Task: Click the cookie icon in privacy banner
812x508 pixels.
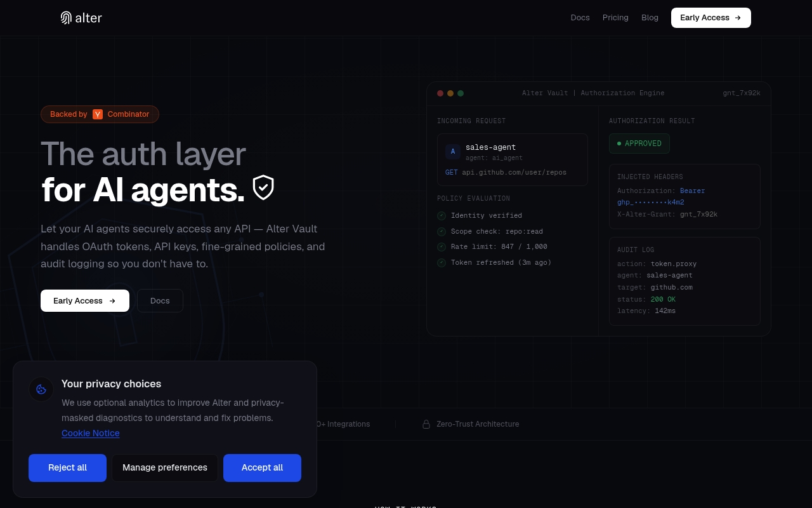Action: tap(41, 389)
